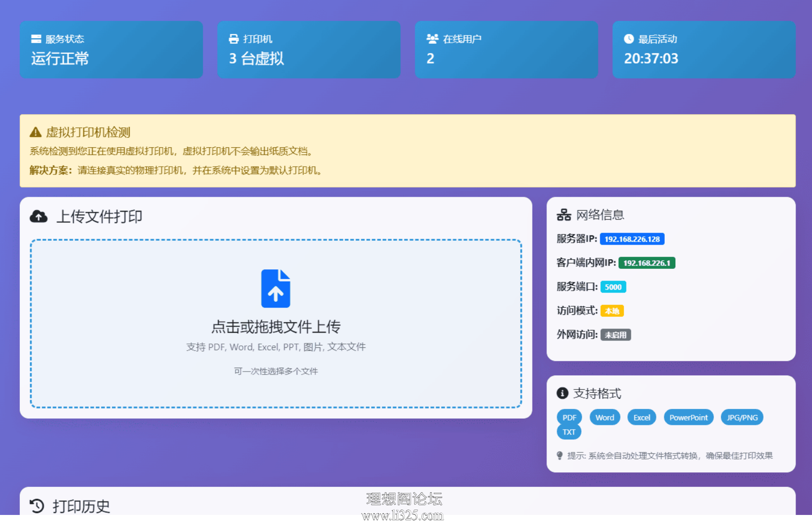Click the 服务端口 label
The width and height of the screenshot is (812, 529).
tap(577, 287)
